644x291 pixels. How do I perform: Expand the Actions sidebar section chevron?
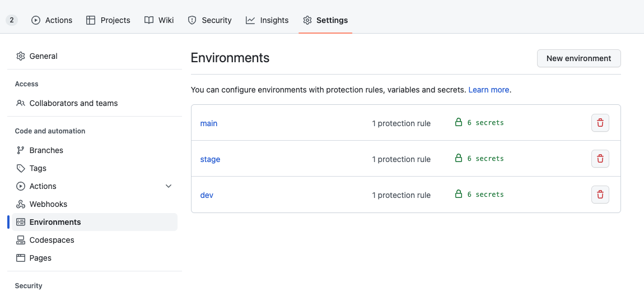pyautogui.click(x=169, y=186)
